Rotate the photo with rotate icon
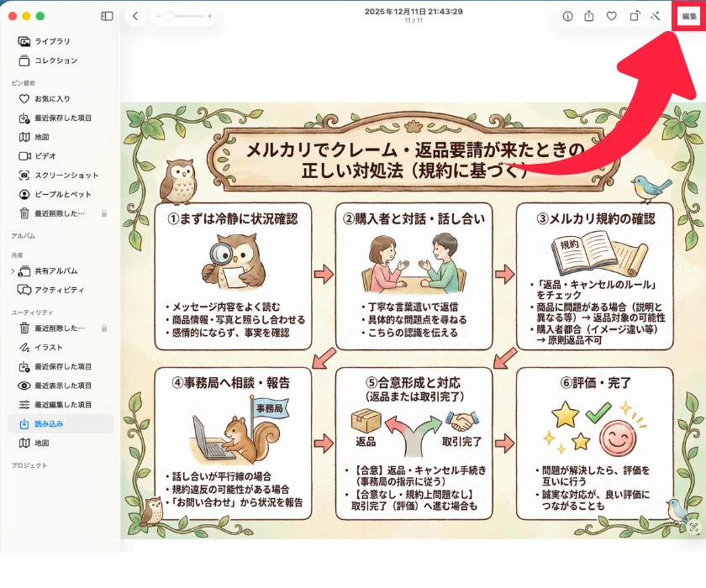The height and width of the screenshot is (588, 706). coord(635,16)
